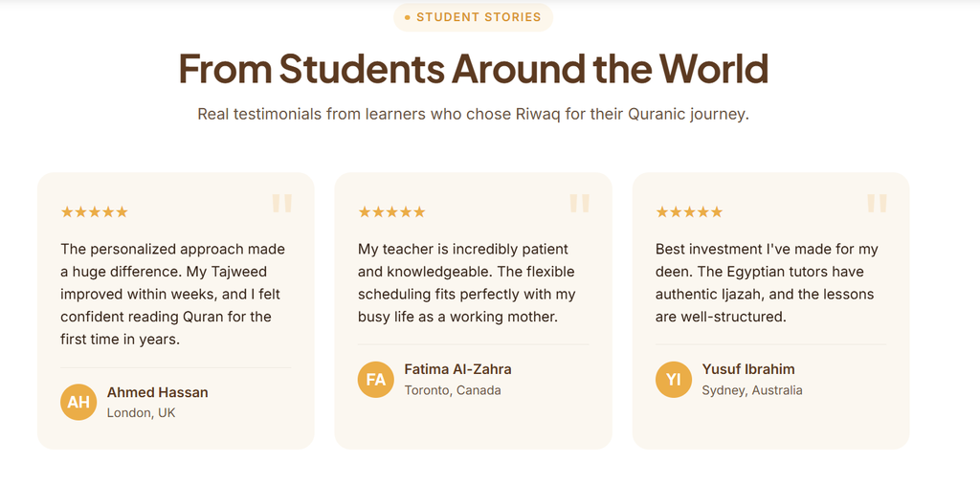Screen dimensions: 980x484
Task: Click the From Students Around the World heading
Action: pos(473,68)
